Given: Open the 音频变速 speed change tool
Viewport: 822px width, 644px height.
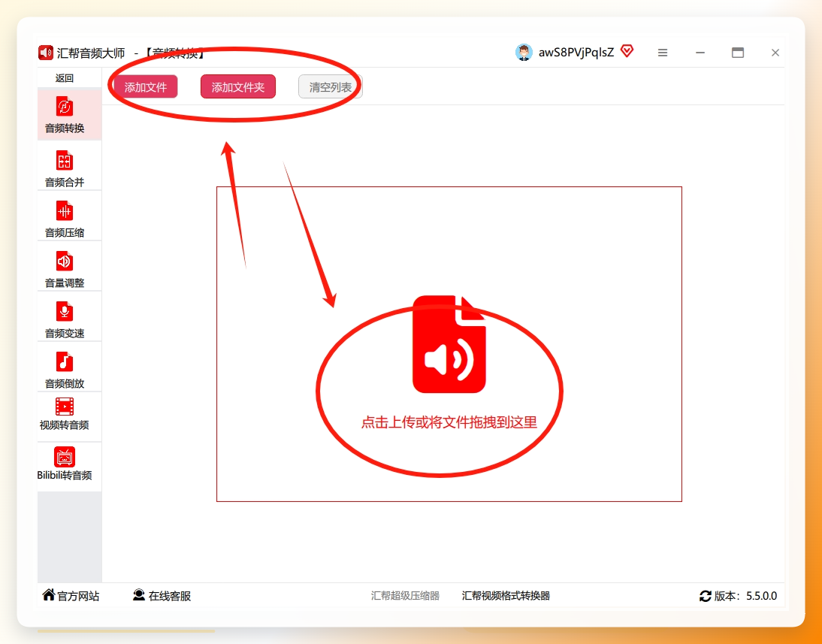Looking at the screenshot, I should (69, 316).
